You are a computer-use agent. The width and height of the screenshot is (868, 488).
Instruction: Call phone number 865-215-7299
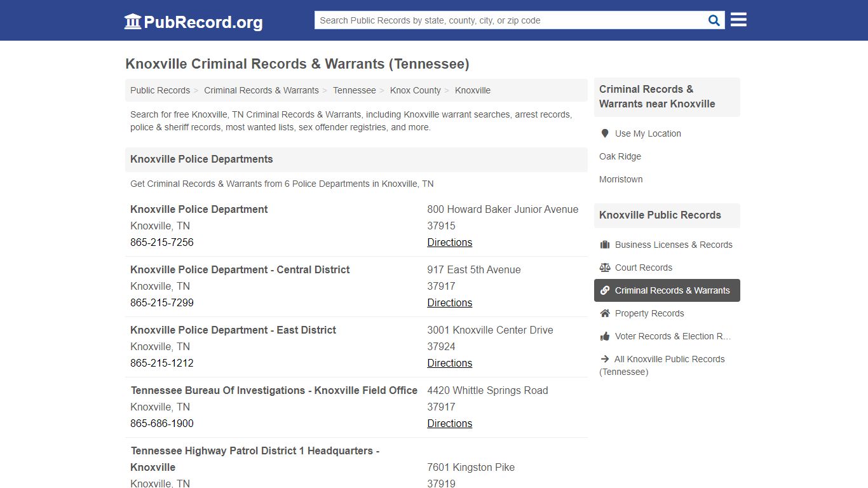point(162,302)
